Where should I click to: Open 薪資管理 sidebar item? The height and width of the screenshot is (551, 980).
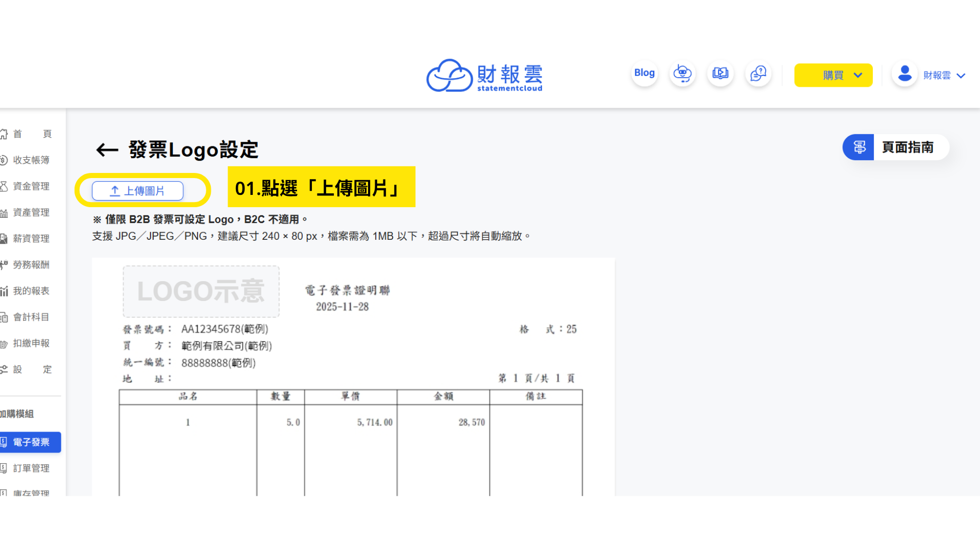[x=31, y=239]
